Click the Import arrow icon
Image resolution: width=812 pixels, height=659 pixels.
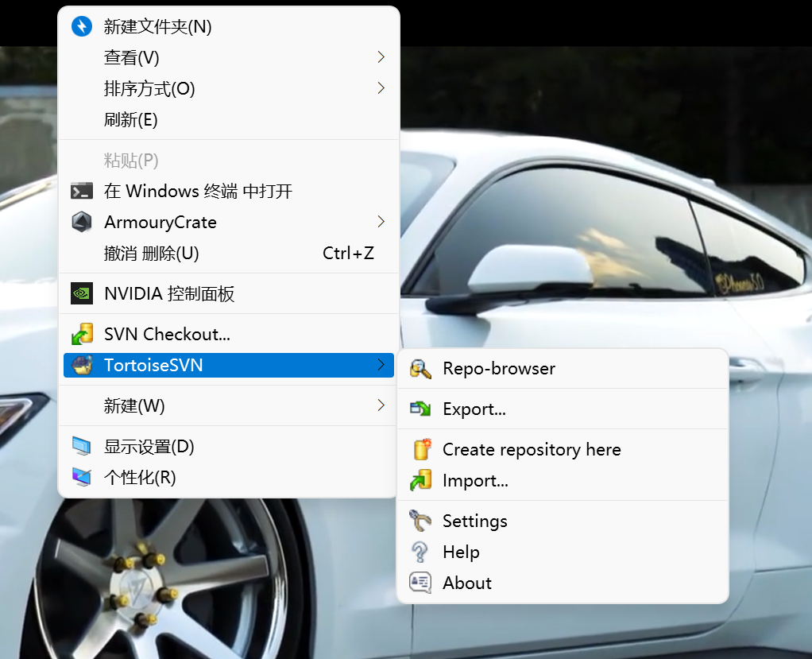tap(420, 480)
